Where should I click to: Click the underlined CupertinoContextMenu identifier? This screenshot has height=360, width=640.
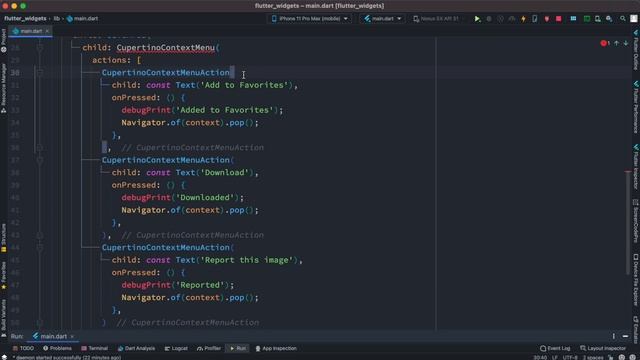pos(166,48)
